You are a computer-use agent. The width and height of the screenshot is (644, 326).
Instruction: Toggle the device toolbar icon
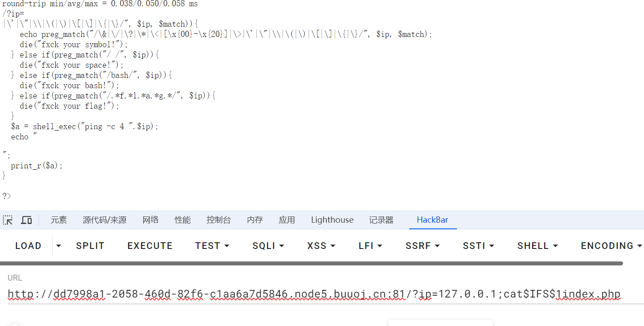[x=27, y=220]
